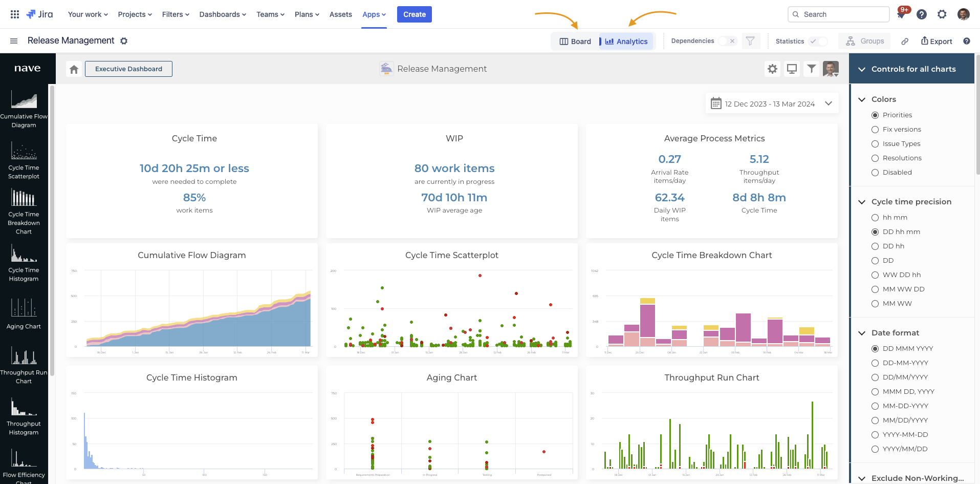Open the Assets menu item
Viewport: 980px width, 484px height.
(x=340, y=14)
